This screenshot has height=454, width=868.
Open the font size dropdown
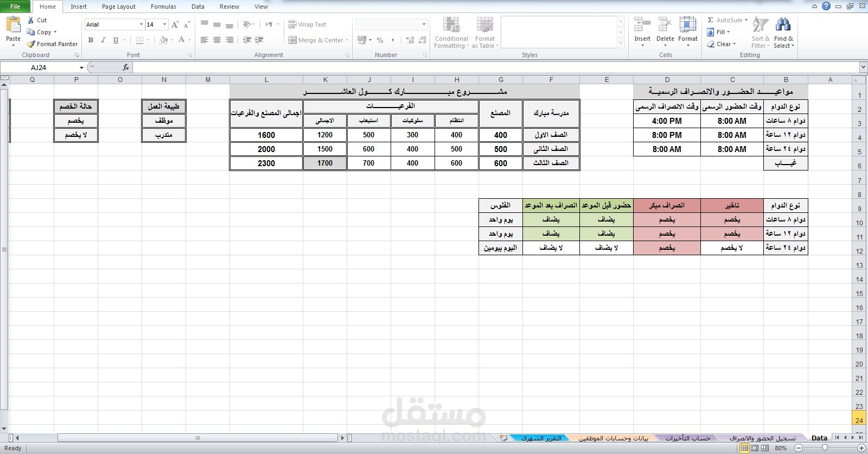[165, 24]
